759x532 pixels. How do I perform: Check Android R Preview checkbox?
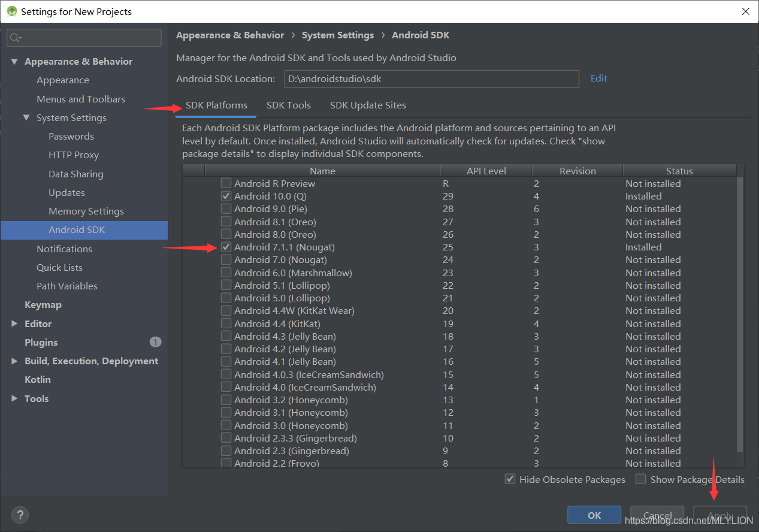(226, 183)
